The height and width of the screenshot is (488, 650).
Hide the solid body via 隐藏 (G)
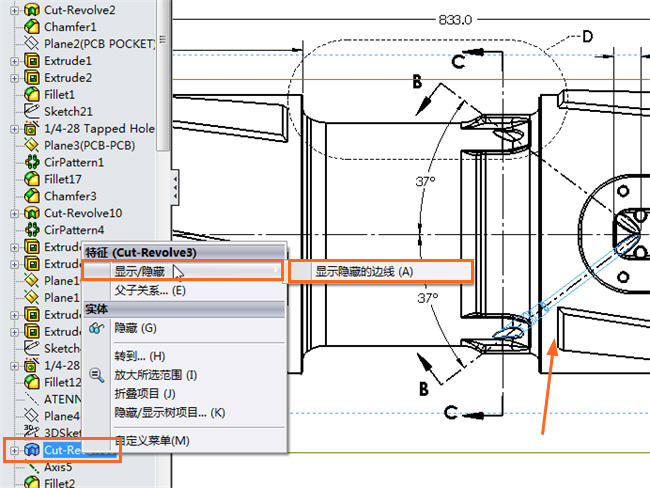[x=134, y=327]
